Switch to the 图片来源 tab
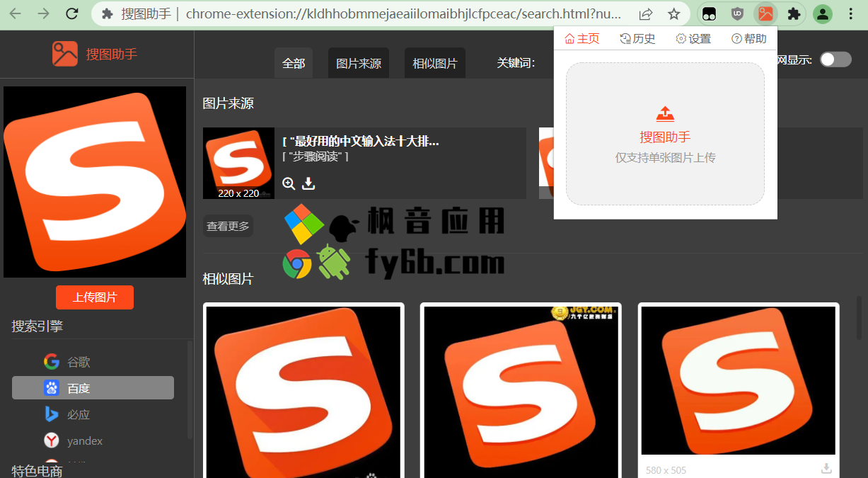 pos(359,63)
